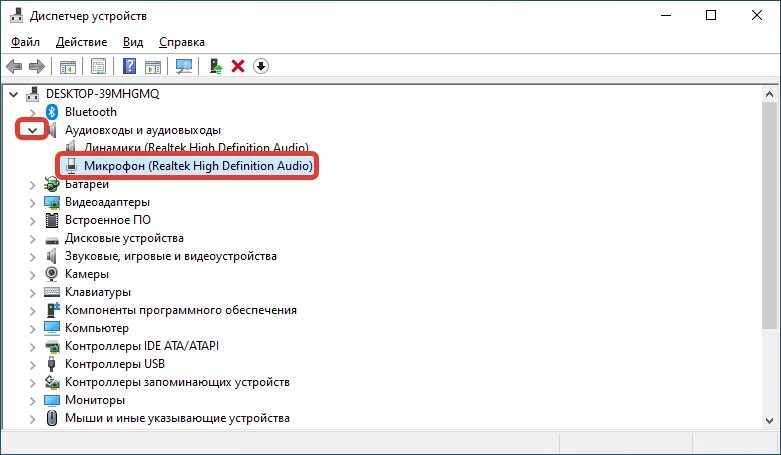Click the vertical scrollbar thumb
The image size is (781, 455).
[x=769, y=215]
